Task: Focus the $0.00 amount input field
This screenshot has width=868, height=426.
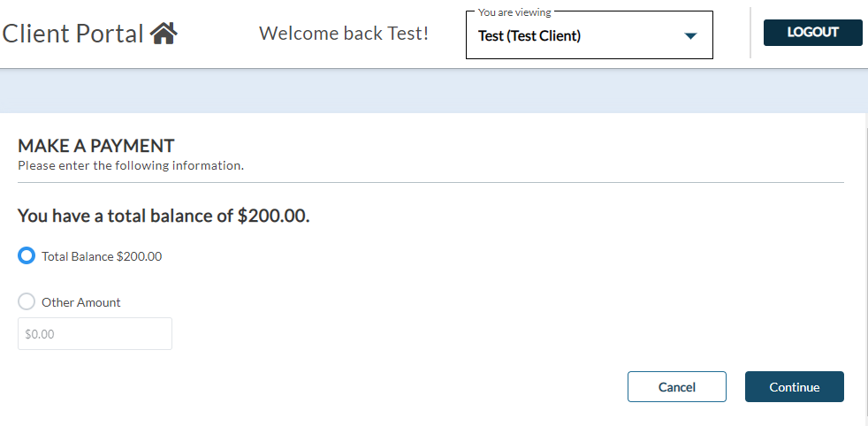Action: point(95,334)
